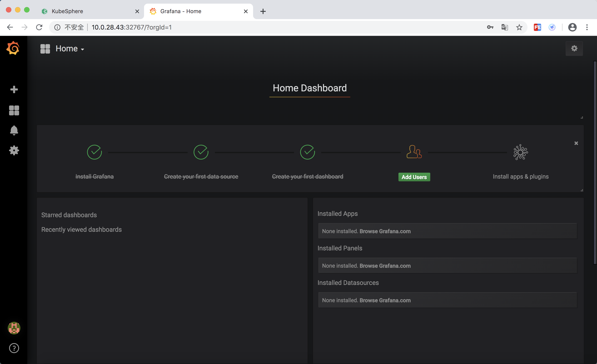The width and height of the screenshot is (597, 364).
Task: Open the Configuration gear in sidebar
Action: click(14, 150)
